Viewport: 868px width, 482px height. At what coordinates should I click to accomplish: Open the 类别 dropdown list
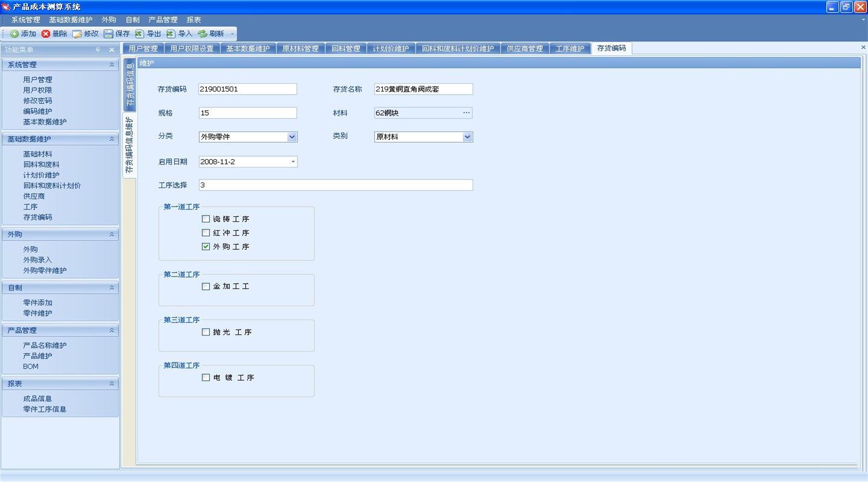click(467, 137)
